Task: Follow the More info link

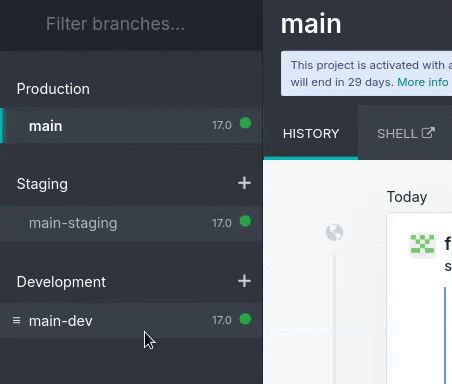Action: click(x=423, y=82)
